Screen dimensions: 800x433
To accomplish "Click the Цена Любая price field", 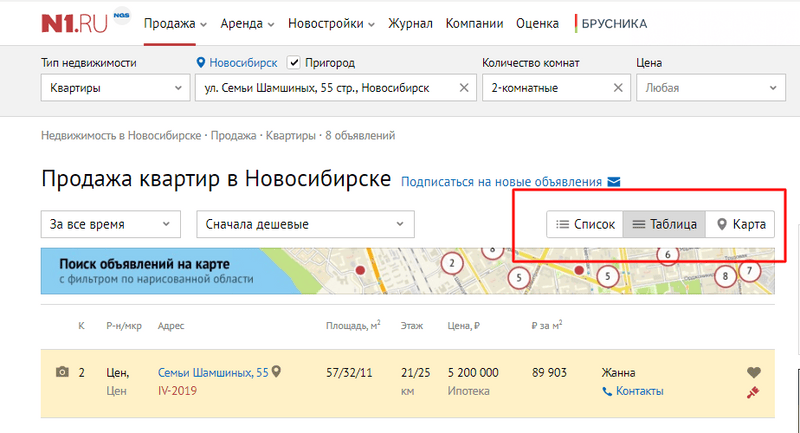I will coord(710,88).
